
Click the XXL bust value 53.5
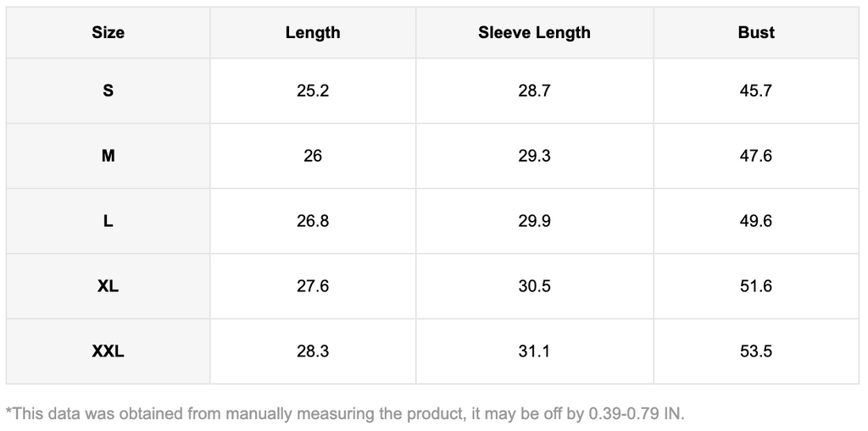[x=756, y=351]
